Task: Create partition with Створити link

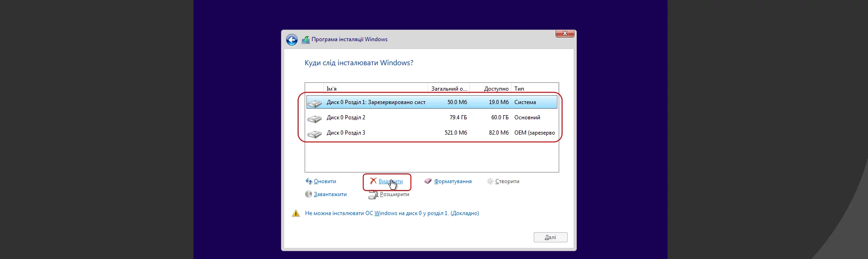Action: click(507, 181)
